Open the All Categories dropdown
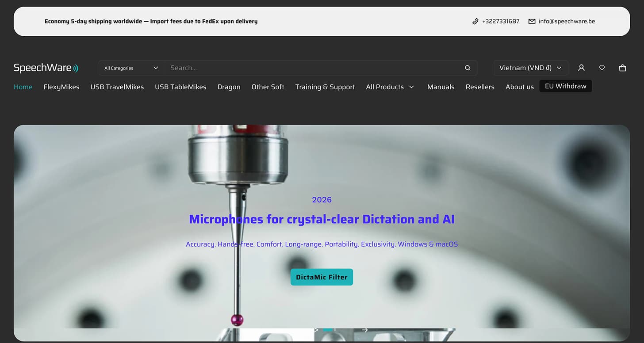 131,68
